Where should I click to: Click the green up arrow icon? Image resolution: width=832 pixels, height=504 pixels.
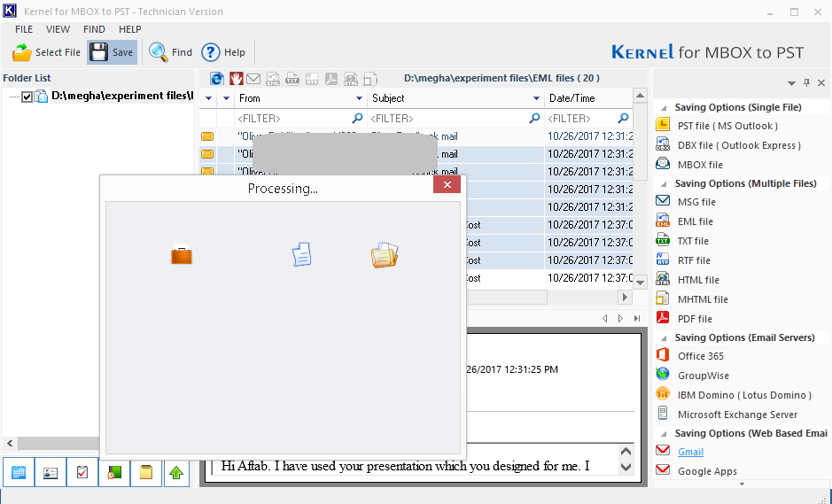176,472
